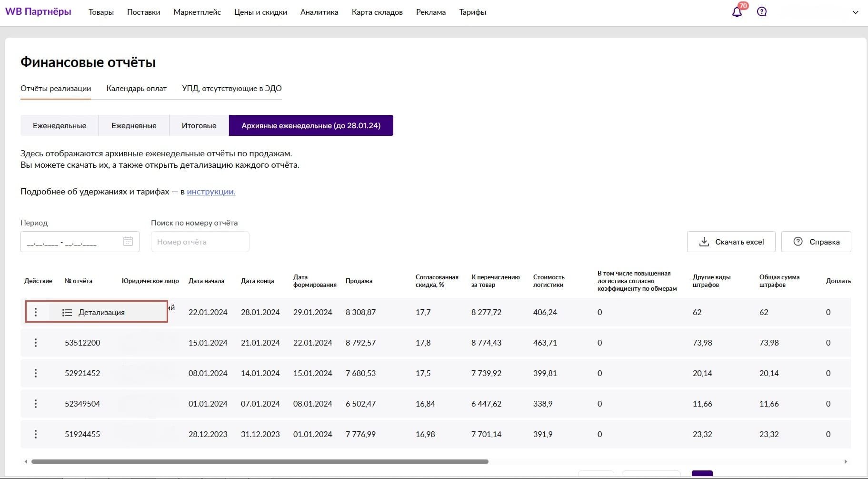This screenshot has height=479, width=868.
Task: Switch to Календарь оплат tab
Action: (x=136, y=88)
